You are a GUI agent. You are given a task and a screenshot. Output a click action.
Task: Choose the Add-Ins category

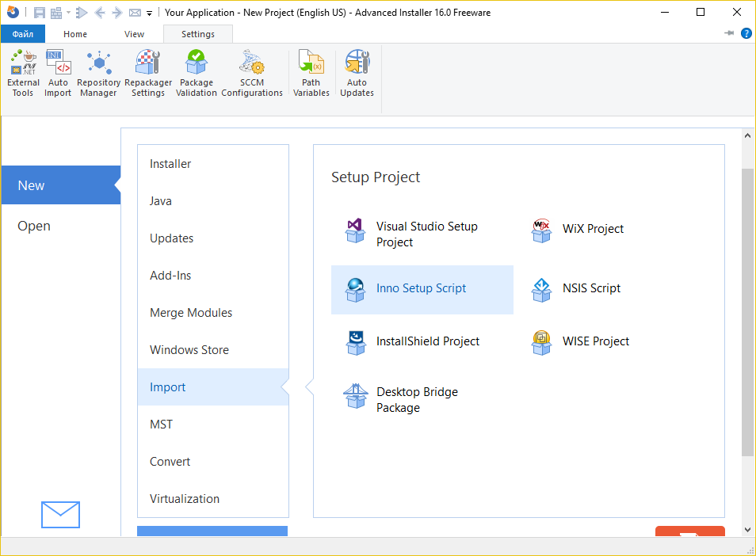pyautogui.click(x=213, y=276)
